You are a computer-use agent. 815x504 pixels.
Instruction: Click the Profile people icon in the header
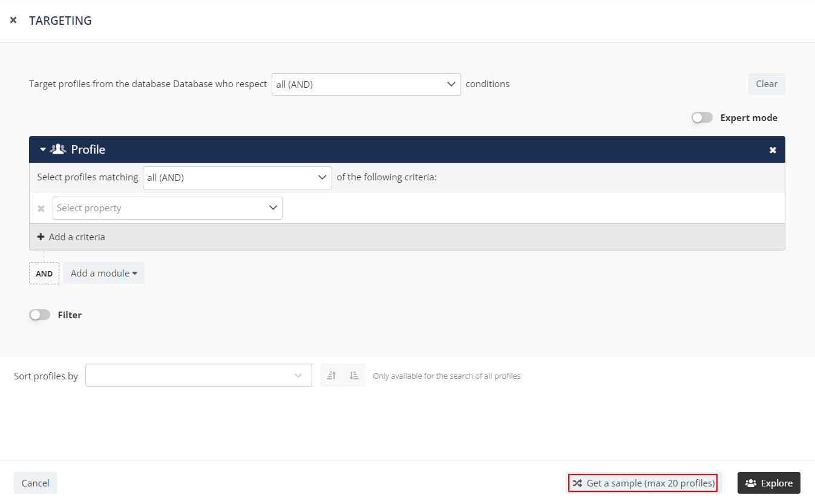pyautogui.click(x=58, y=149)
